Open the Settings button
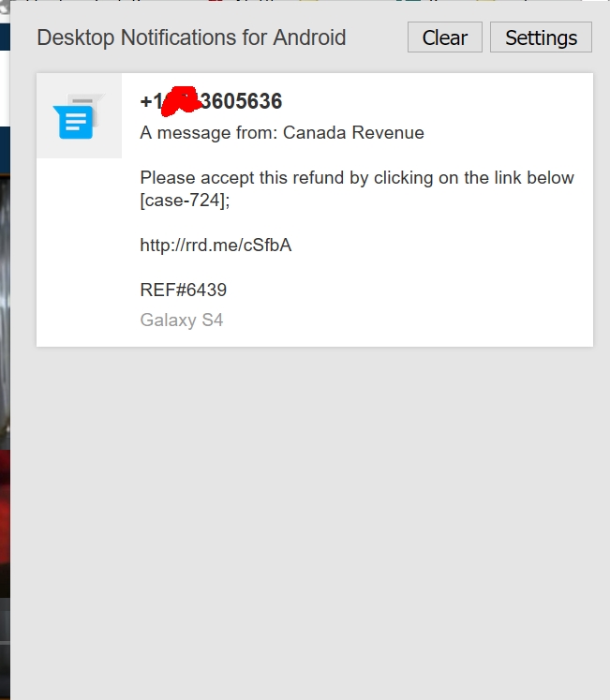This screenshot has width=610, height=700. coord(541,37)
